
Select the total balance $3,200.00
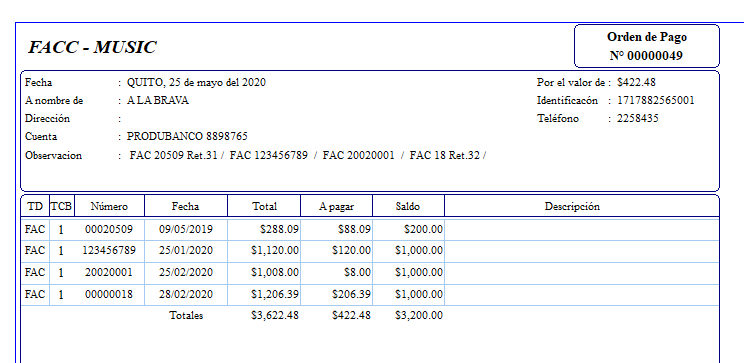pos(418,316)
